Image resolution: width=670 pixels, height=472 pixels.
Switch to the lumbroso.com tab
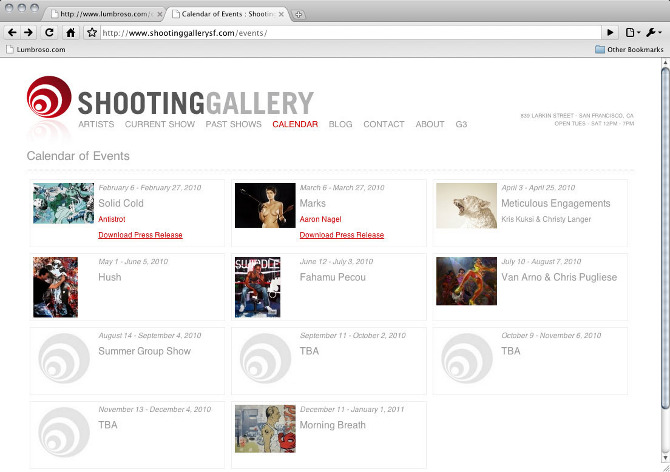[x=103, y=14]
